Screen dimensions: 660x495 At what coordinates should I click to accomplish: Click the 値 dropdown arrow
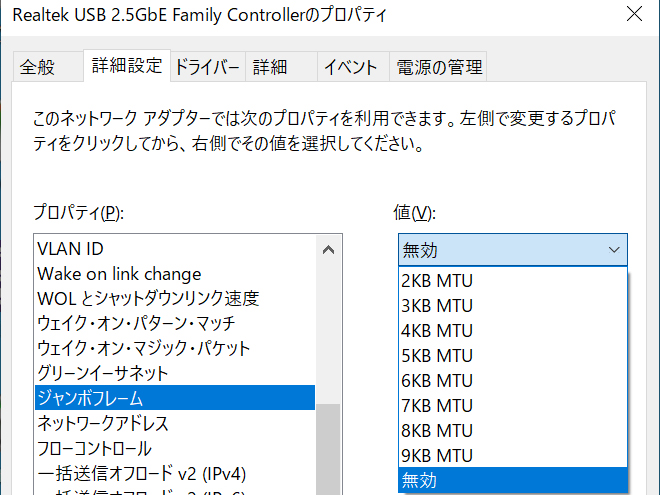coord(613,250)
